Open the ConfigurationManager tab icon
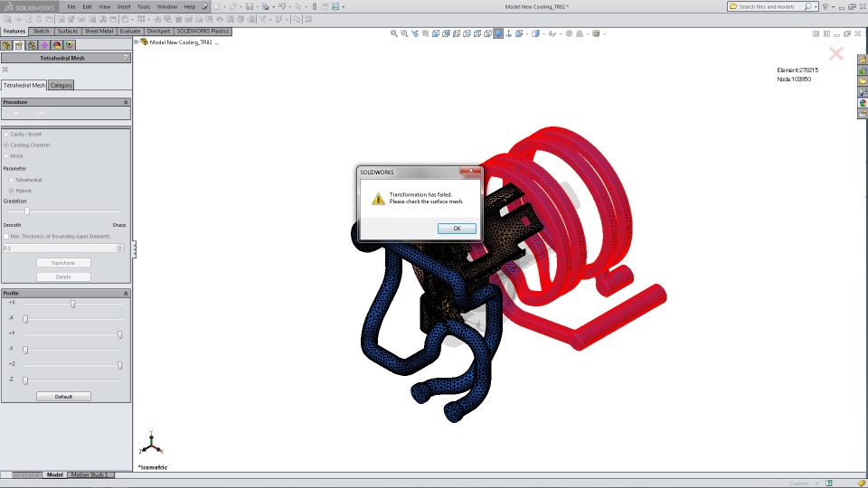Image resolution: width=868 pixels, height=488 pixels. click(x=32, y=45)
